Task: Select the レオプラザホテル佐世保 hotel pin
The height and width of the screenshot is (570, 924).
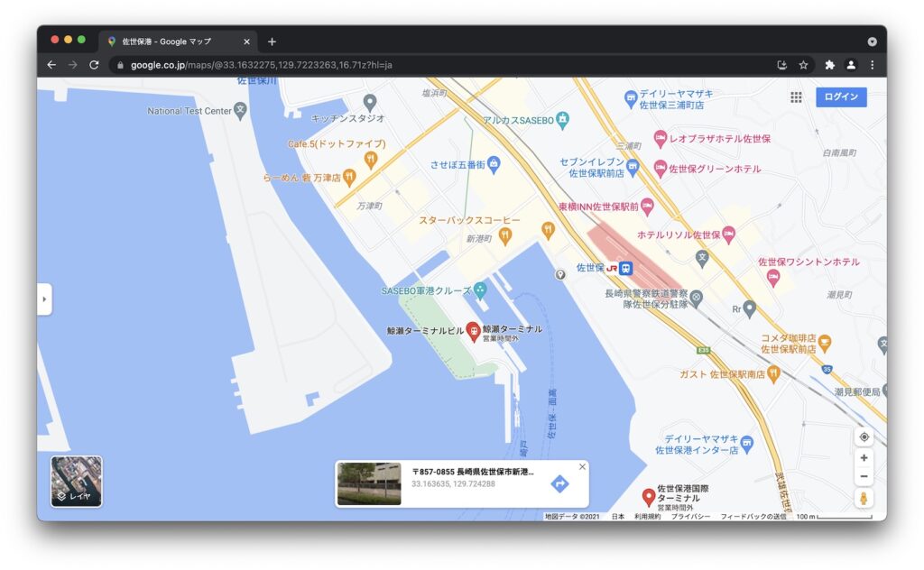Action: [661, 139]
